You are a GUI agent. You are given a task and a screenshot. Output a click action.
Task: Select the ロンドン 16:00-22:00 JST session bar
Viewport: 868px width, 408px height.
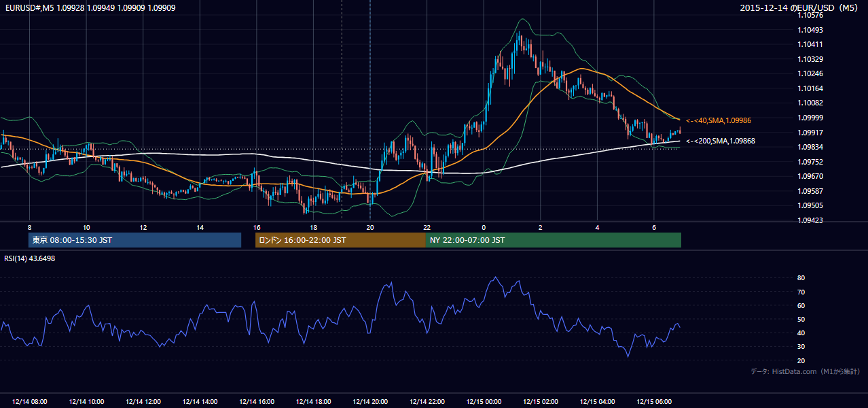pos(340,240)
